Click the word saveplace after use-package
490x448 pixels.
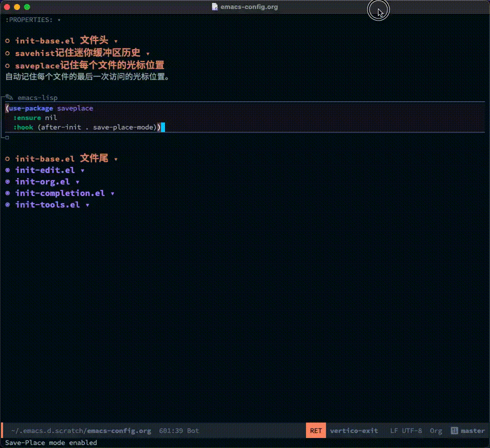(x=75, y=108)
